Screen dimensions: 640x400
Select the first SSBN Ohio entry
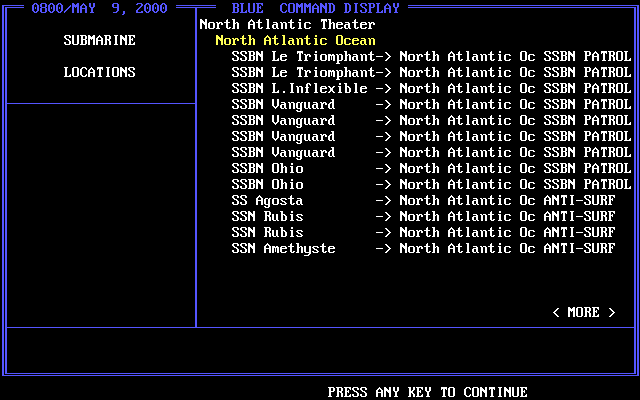267,169
